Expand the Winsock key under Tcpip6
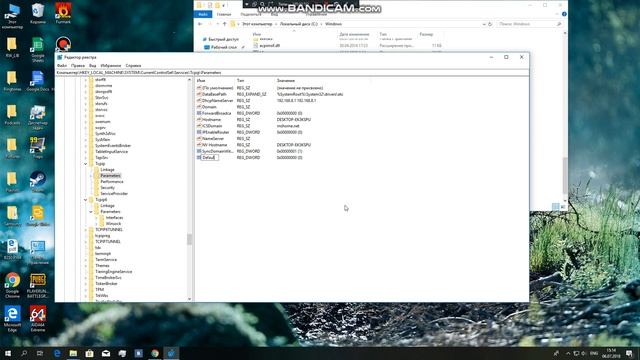This screenshot has width=640, height=360. [x=96, y=224]
